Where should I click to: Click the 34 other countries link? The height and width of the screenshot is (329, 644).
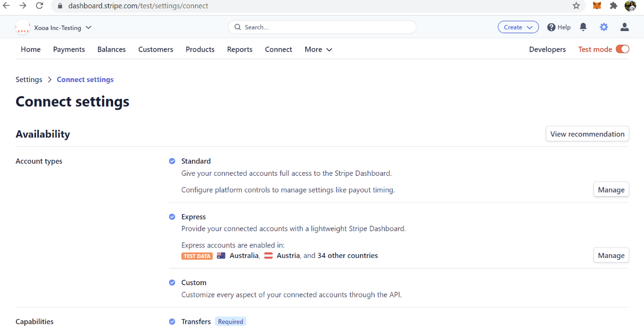click(347, 255)
